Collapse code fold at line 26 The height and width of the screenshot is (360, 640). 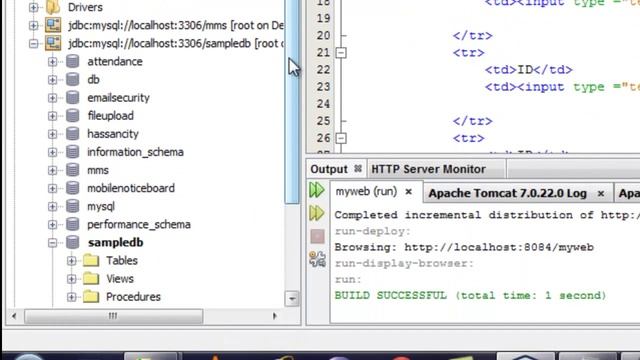coord(341,138)
